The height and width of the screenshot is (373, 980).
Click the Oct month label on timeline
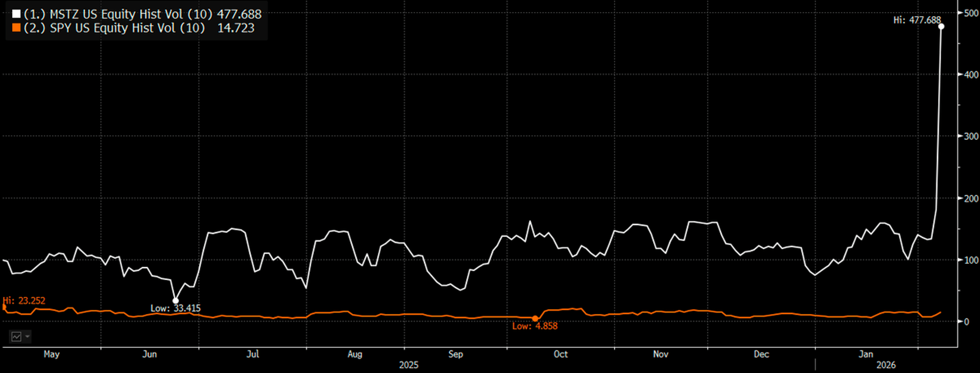pyautogui.click(x=561, y=354)
